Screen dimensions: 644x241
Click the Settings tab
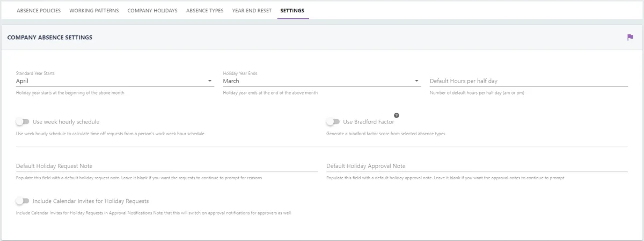click(292, 11)
